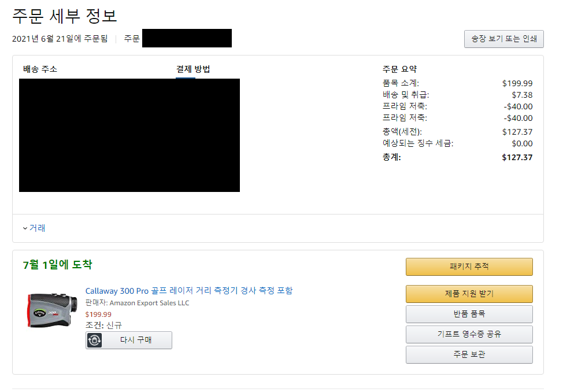This screenshot has height=392, width=563.
Task: Click the orange $199.99 product price
Action: [x=98, y=315]
